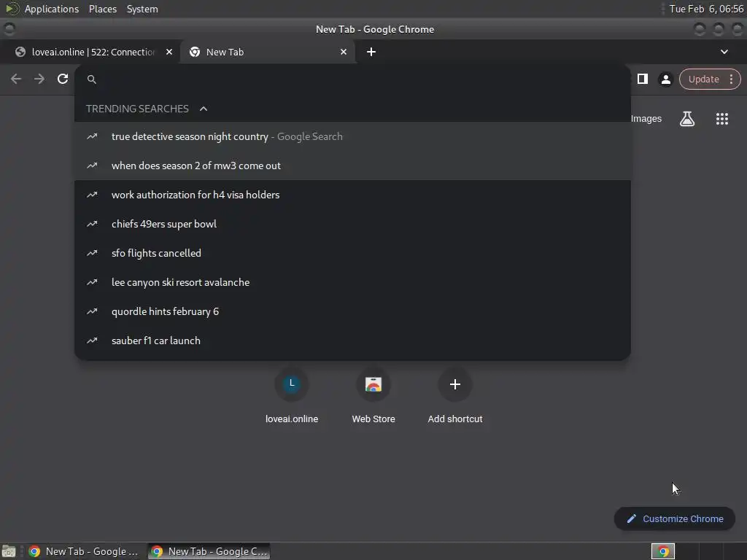Choose chiefs 49ers super bowl suggestion
This screenshot has height=560, width=747.
click(352, 224)
